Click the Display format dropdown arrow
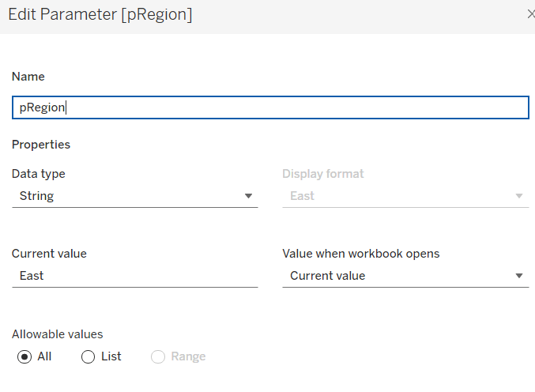Image resolution: width=535 pixels, height=392 pixels. coord(519,196)
